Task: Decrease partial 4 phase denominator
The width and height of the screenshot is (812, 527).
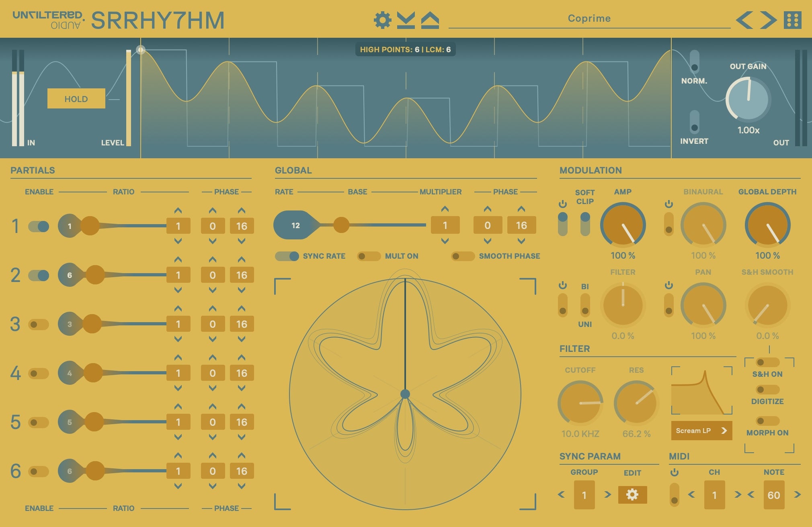Action: pos(241,388)
